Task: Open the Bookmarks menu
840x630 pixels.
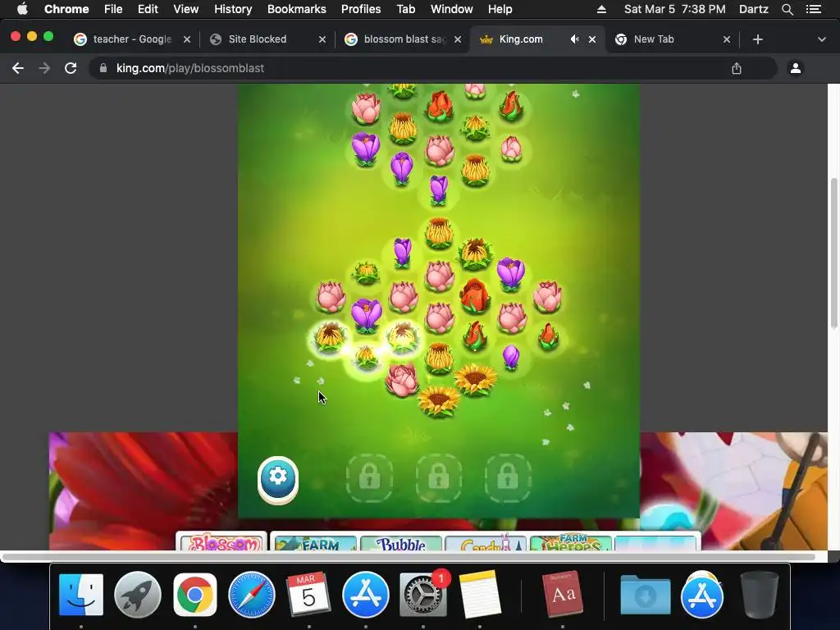Action: pyautogui.click(x=297, y=9)
